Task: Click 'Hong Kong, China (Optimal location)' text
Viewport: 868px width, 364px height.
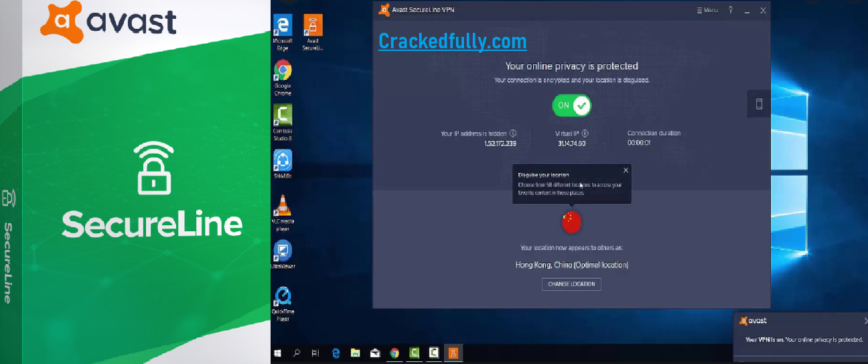Action: click(x=571, y=265)
